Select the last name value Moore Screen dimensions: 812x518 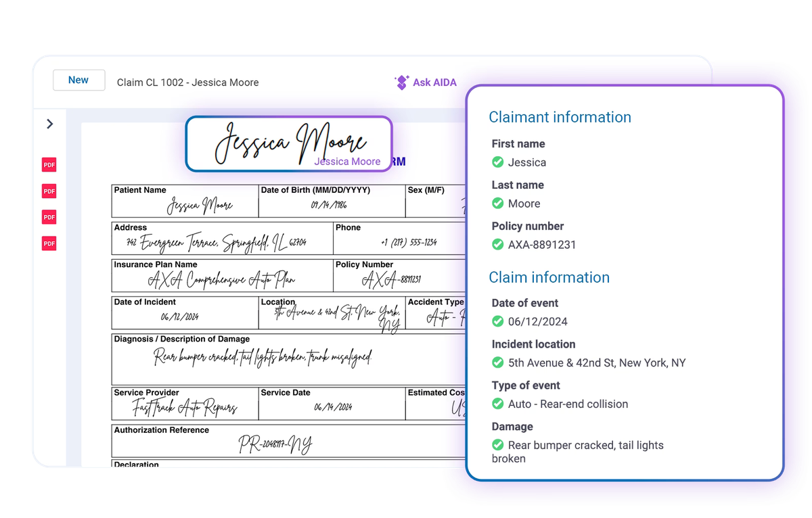tap(524, 204)
